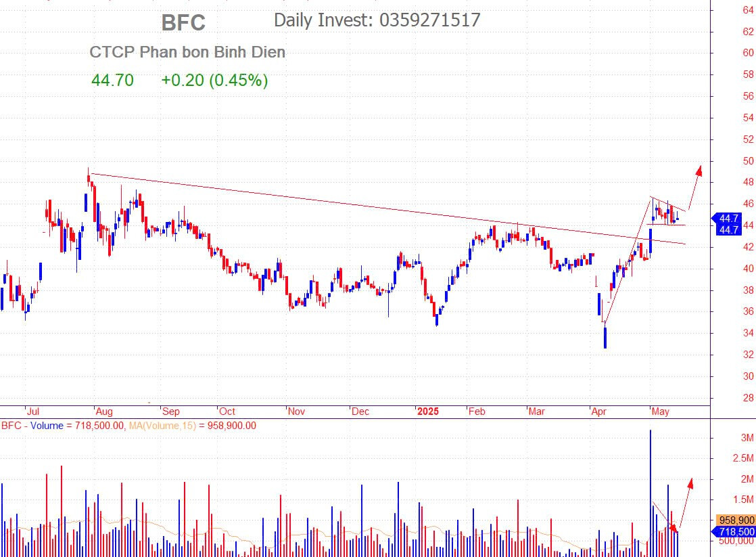Click the Oct time axis label
This screenshot has height=557, width=756.
point(227,411)
